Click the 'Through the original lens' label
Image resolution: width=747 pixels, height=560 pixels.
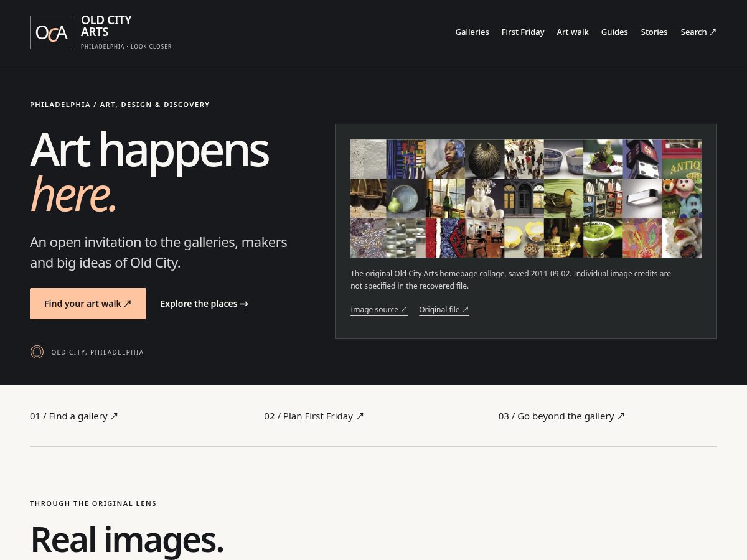coord(93,503)
